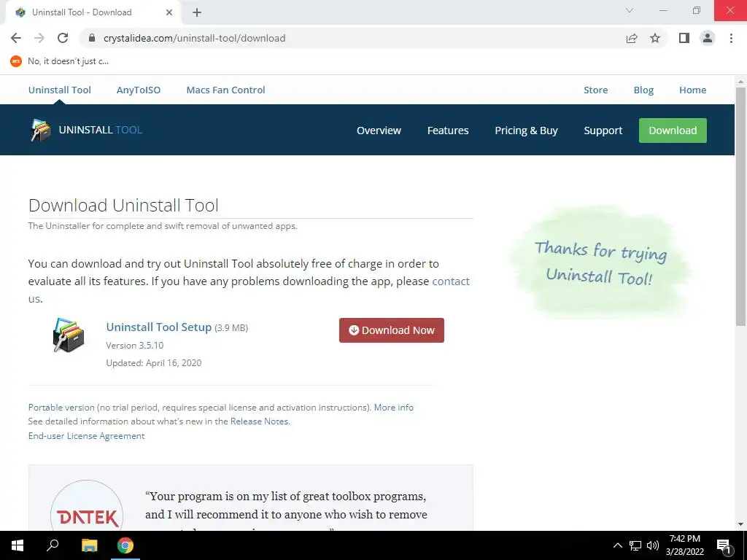The image size is (747, 560).
Task: Open the Portable version link
Action: click(x=61, y=407)
